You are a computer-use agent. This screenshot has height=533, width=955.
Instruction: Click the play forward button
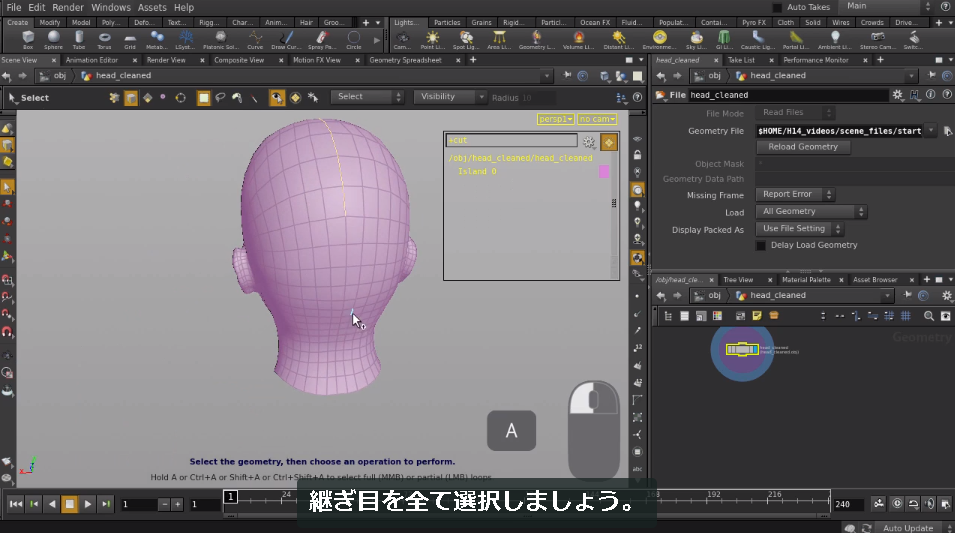[88, 504]
